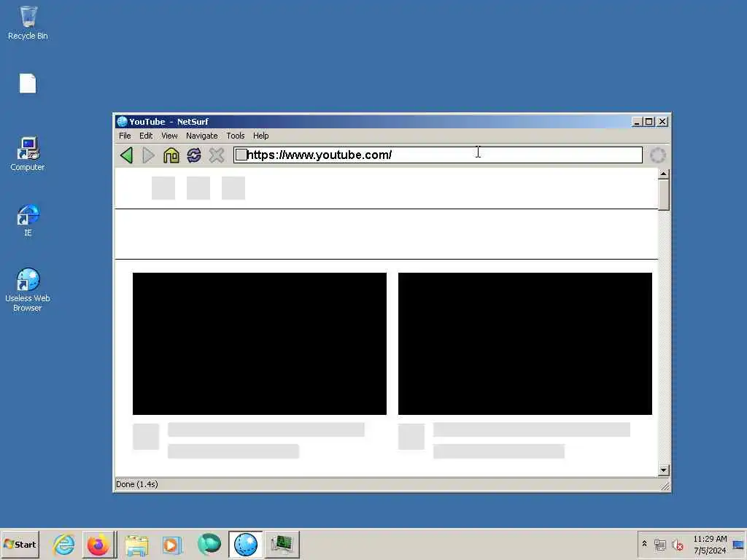Open the media player taskbar icon
747x560 pixels.
click(172, 545)
